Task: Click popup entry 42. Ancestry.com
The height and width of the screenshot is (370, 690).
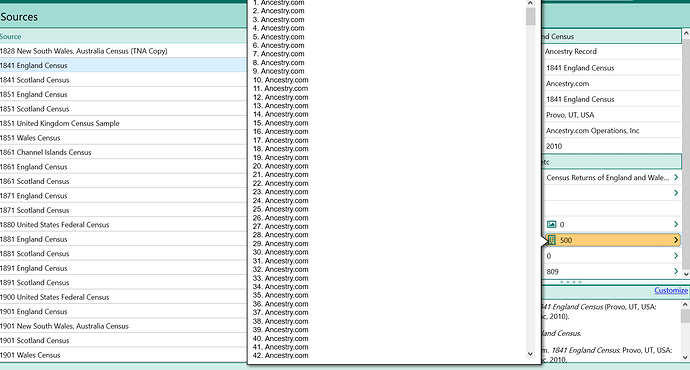Action: pos(280,355)
